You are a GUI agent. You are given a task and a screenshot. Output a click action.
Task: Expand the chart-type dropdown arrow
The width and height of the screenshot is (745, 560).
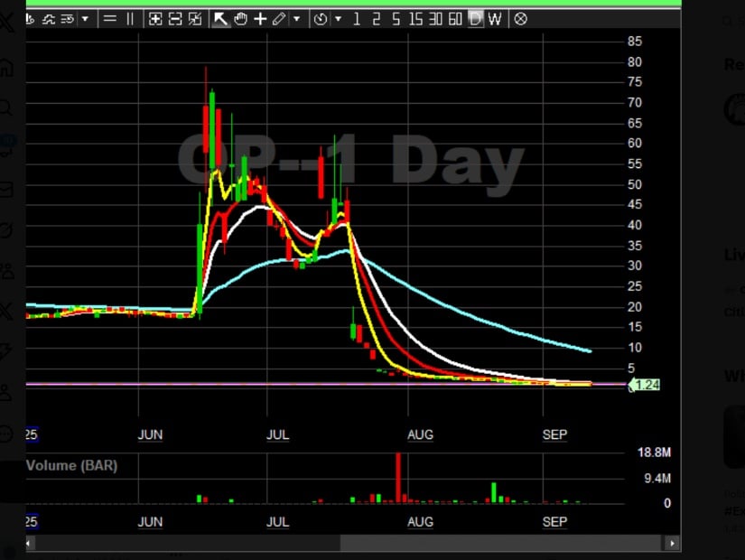pyautogui.click(x=85, y=19)
